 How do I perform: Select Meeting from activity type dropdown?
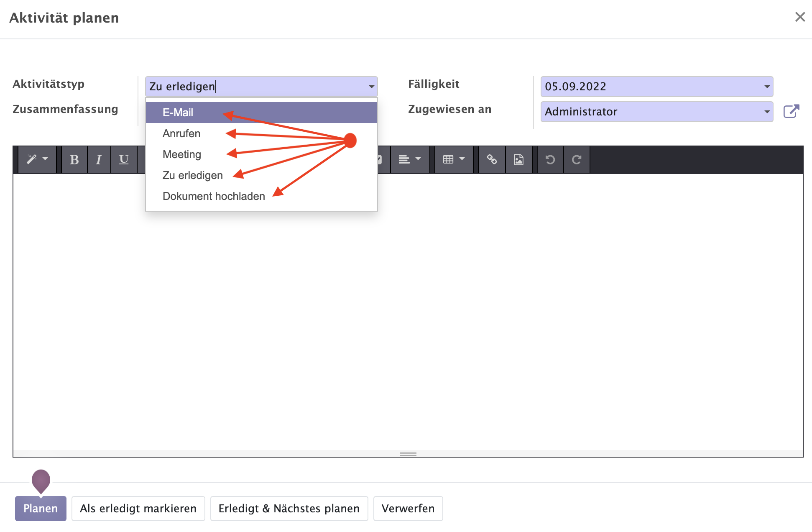tap(181, 154)
